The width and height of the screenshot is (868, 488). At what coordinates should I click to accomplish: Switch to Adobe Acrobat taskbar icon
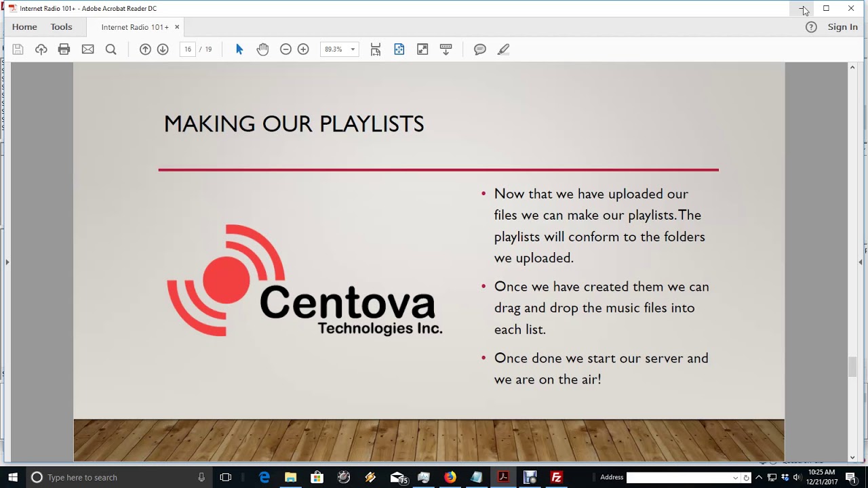click(503, 477)
